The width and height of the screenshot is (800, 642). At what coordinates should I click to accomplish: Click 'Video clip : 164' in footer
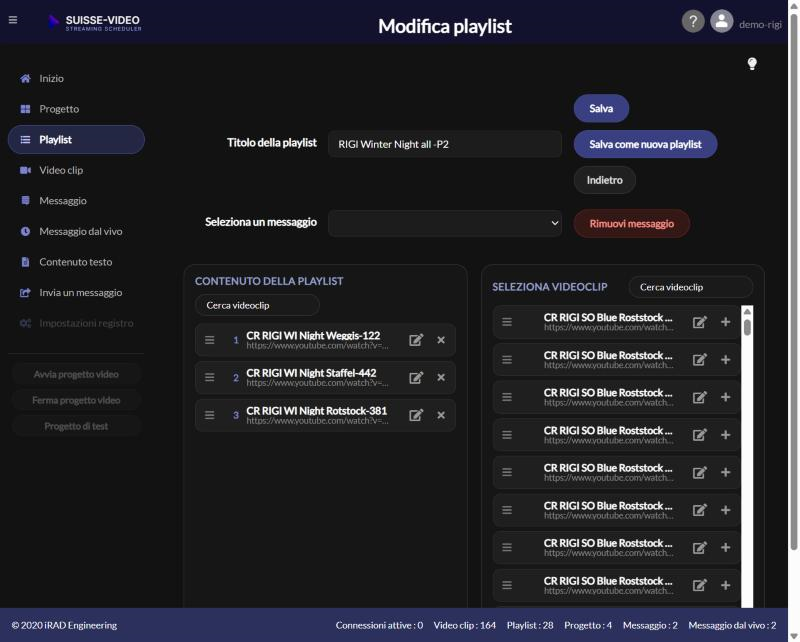point(464,625)
